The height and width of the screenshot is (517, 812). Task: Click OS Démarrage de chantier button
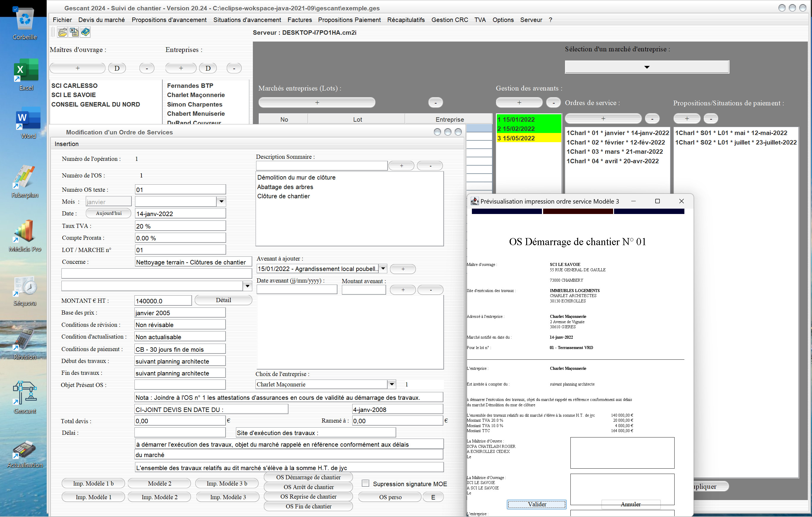tap(308, 477)
